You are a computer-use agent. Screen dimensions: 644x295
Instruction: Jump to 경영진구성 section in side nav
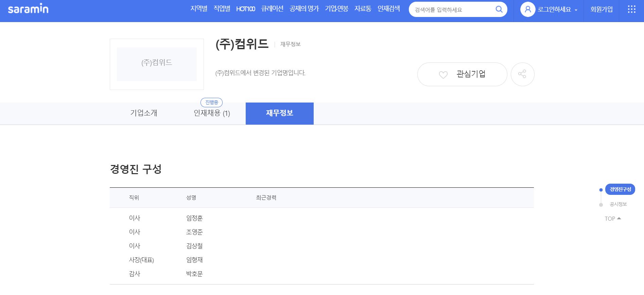[x=620, y=189]
